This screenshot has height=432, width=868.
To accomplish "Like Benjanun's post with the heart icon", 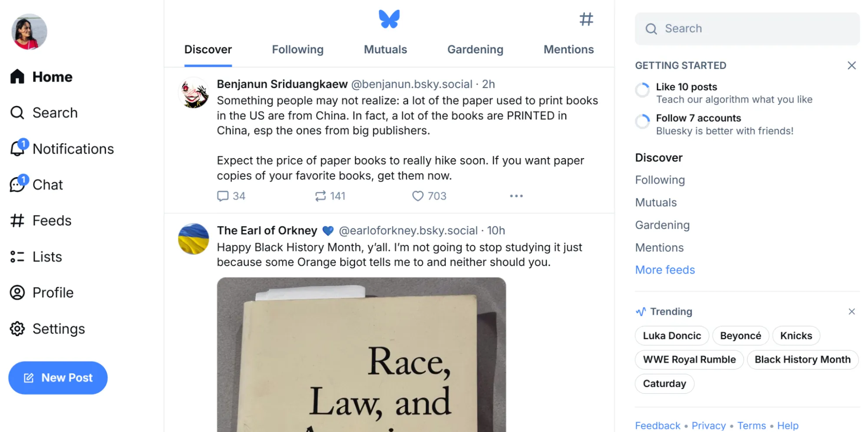I will (x=418, y=196).
